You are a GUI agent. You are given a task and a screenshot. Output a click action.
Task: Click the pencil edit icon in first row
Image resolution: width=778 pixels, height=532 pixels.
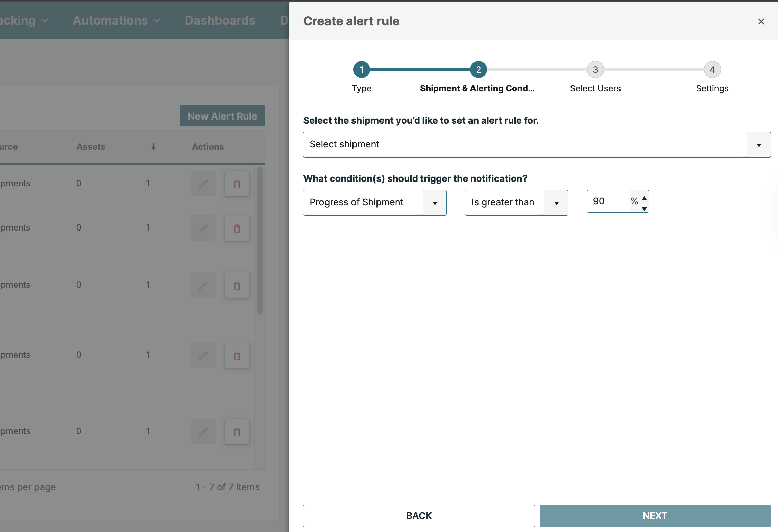[203, 184]
